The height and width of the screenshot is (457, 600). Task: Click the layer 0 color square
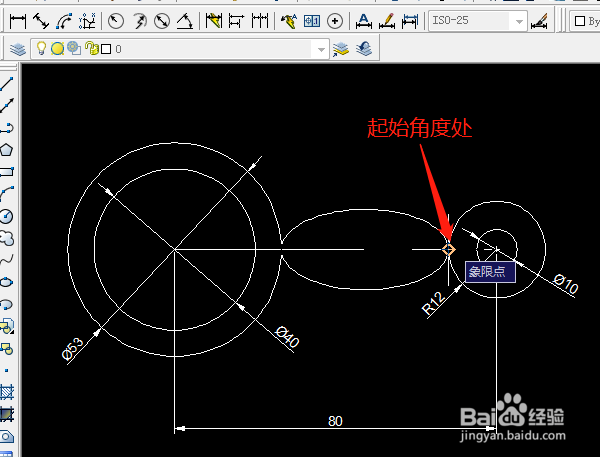click(106, 49)
